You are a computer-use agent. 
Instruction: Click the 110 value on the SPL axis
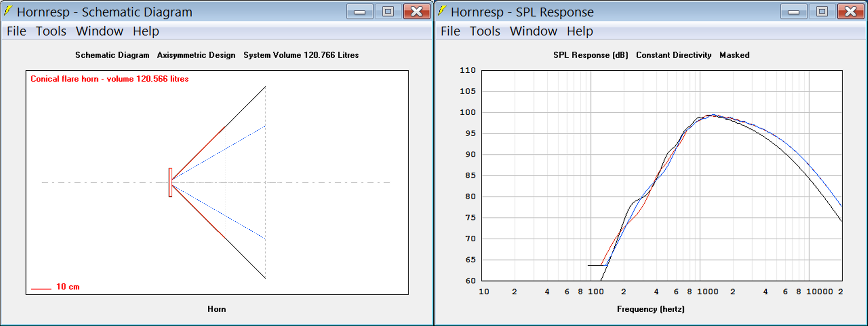(x=468, y=70)
